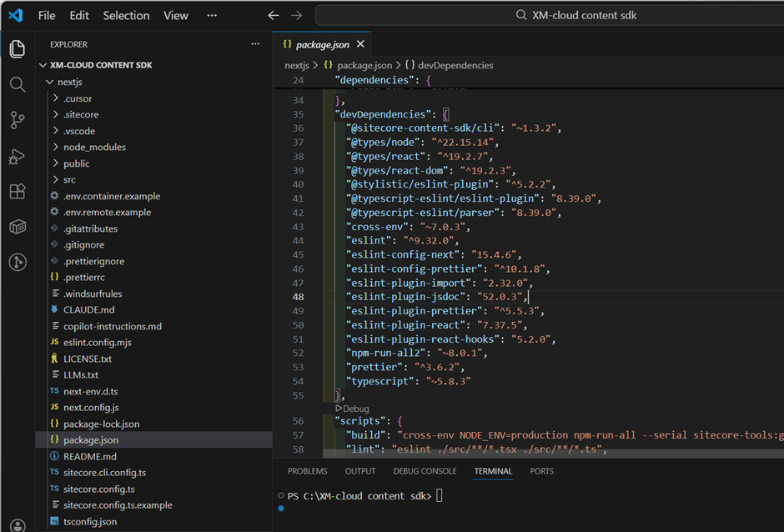Go back using the navigation arrow

(273, 16)
